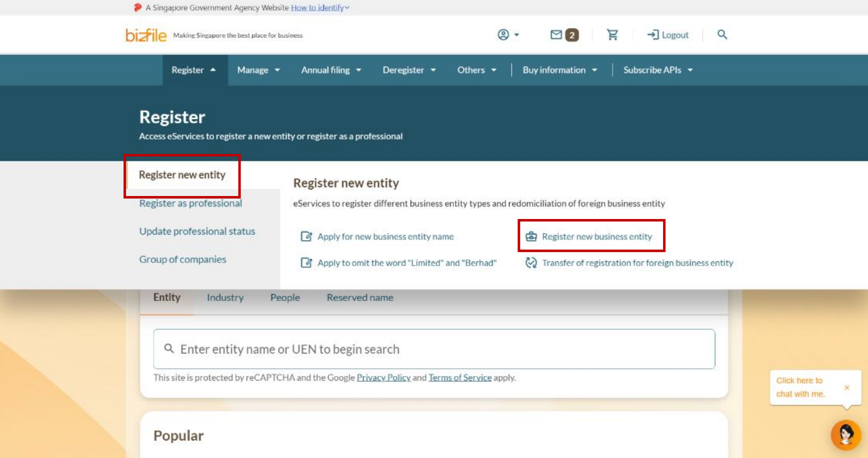Expand the Manage dropdown menu
Screen dimensions: 868x458
point(258,70)
